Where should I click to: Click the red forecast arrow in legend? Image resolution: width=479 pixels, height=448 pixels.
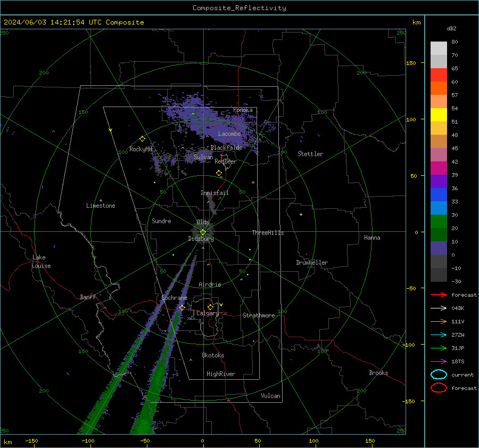[x=439, y=295]
